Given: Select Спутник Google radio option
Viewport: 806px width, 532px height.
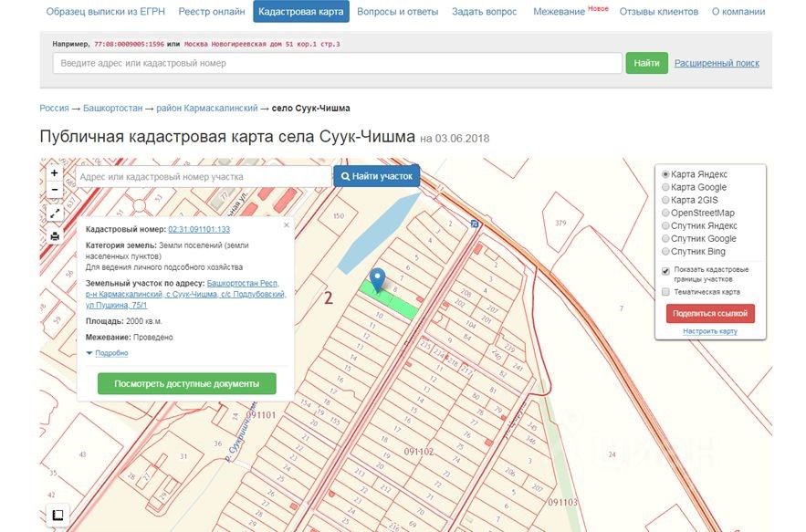Looking at the screenshot, I should click(x=665, y=238).
